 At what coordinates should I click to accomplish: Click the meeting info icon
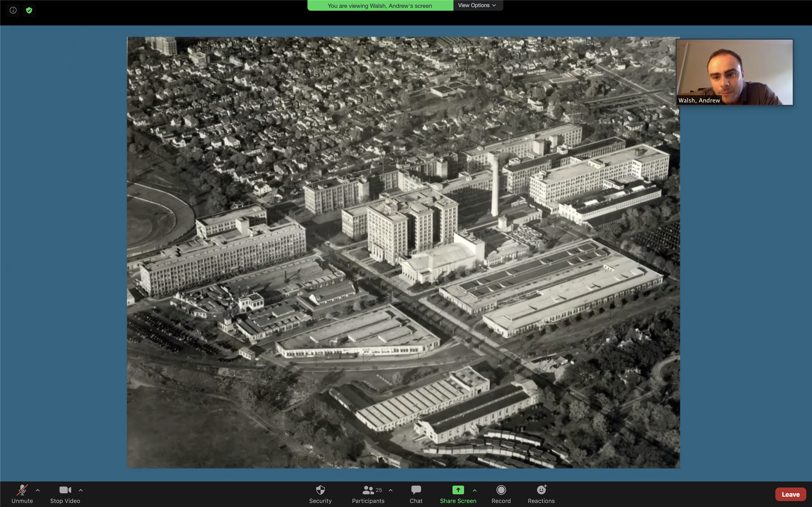pos(13,10)
